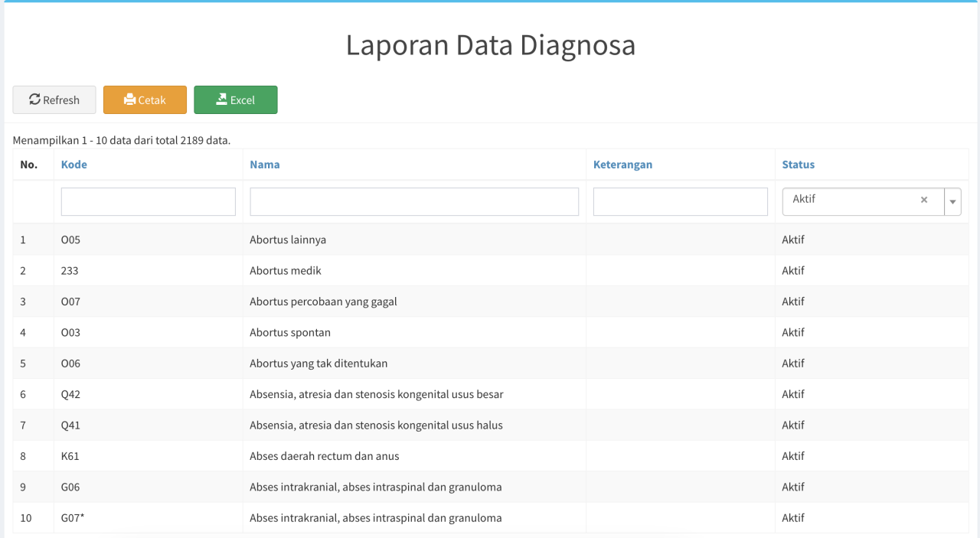Image resolution: width=980 pixels, height=538 pixels.
Task: Select code cell G06
Action: pos(70,487)
